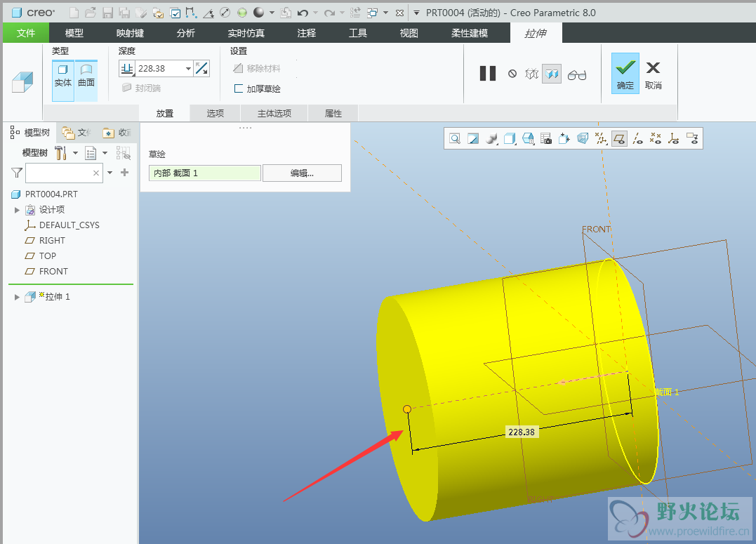Click the Regenerate green sphere icon

(x=242, y=13)
